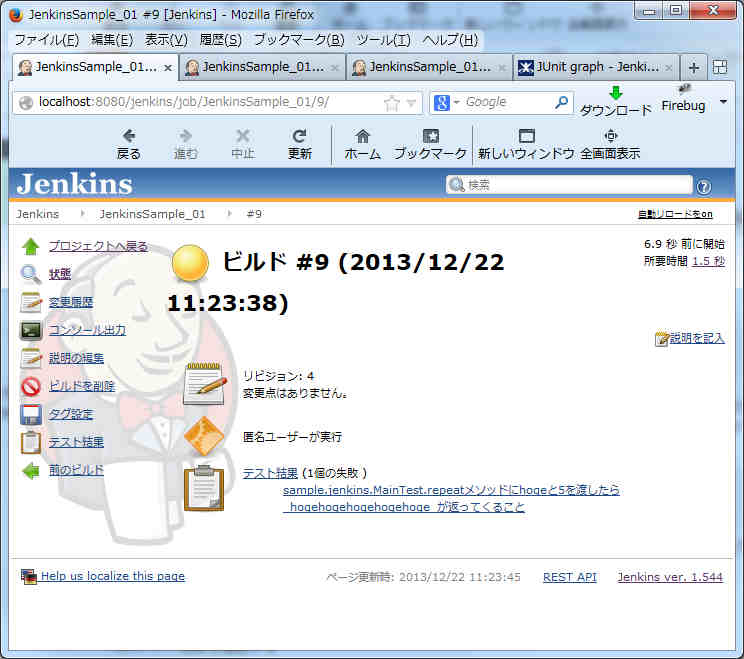The image size is (744, 659).
Task: Click the Jenkins search help question icon
Action: point(704,187)
